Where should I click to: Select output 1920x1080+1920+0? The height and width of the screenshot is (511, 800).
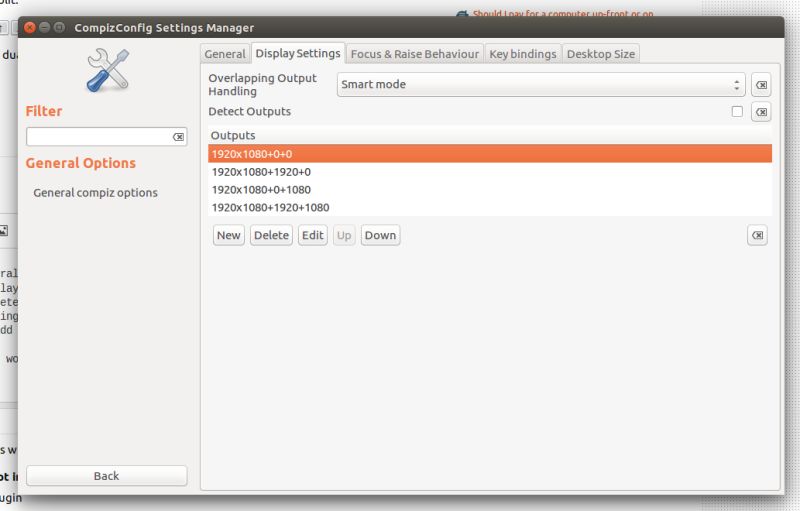point(490,172)
